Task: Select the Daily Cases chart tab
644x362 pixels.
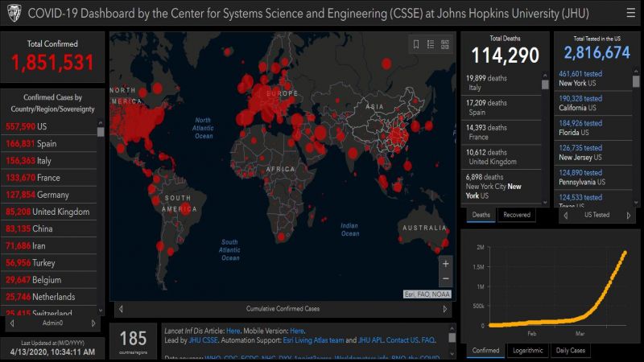Action: 571,351
